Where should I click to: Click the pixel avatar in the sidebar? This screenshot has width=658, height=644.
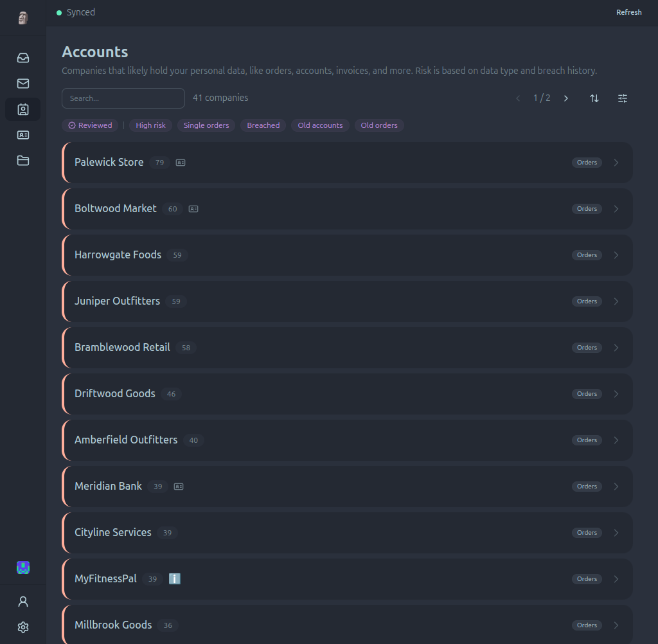tap(23, 568)
